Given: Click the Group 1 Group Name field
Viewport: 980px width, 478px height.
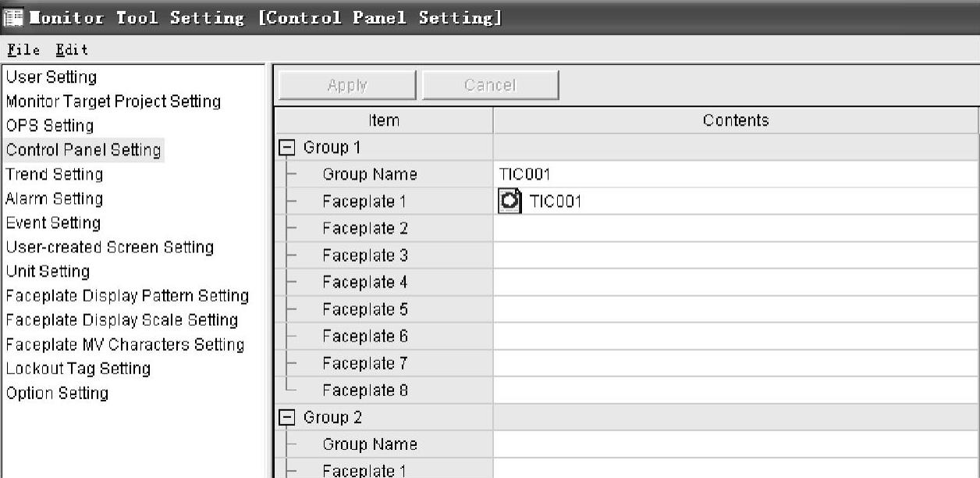Looking at the screenshot, I should pos(735,174).
